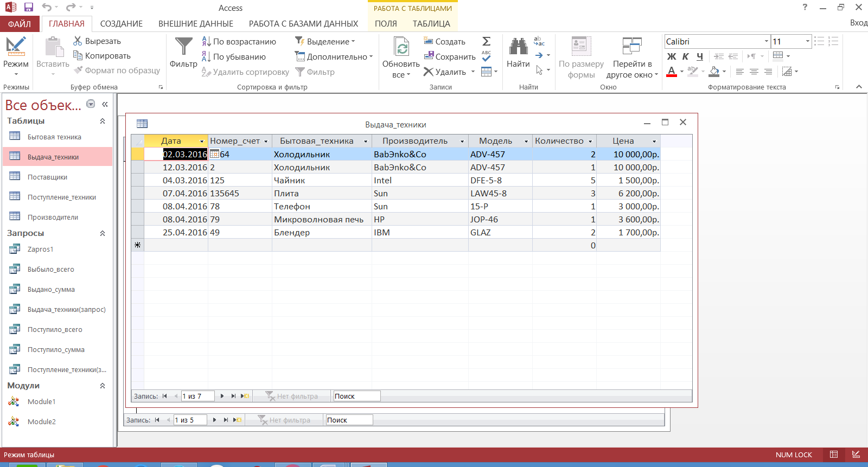Click the Найти binoculars icon
This screenshot has width=868, height=467.
point(518,47)
